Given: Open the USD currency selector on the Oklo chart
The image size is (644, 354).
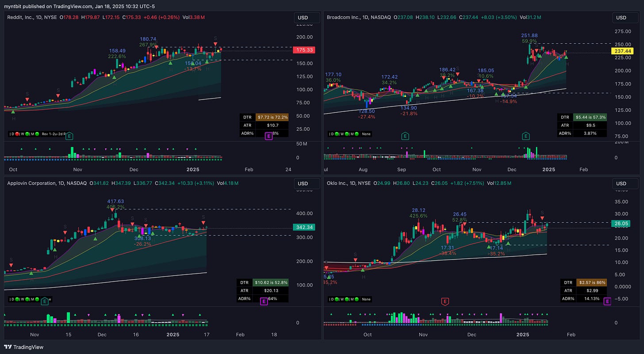Looking at the screenshot, I should (x=625, y=183).
